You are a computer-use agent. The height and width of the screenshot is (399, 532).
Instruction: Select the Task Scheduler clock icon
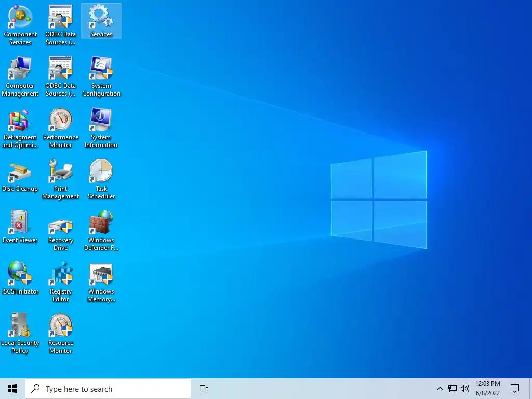coord(101,170)
